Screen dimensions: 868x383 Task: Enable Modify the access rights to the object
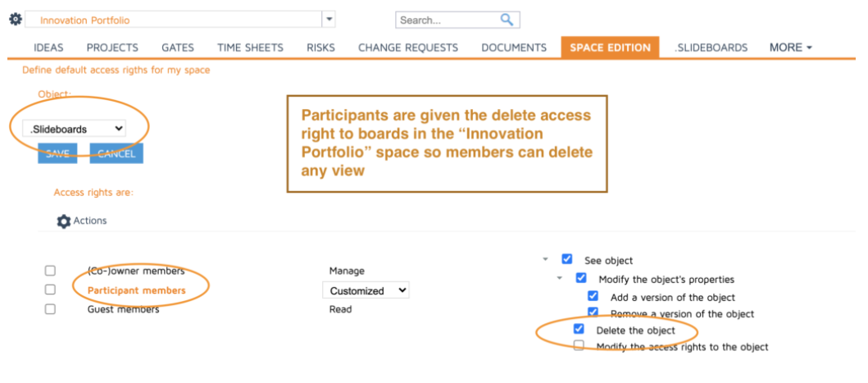579,345
